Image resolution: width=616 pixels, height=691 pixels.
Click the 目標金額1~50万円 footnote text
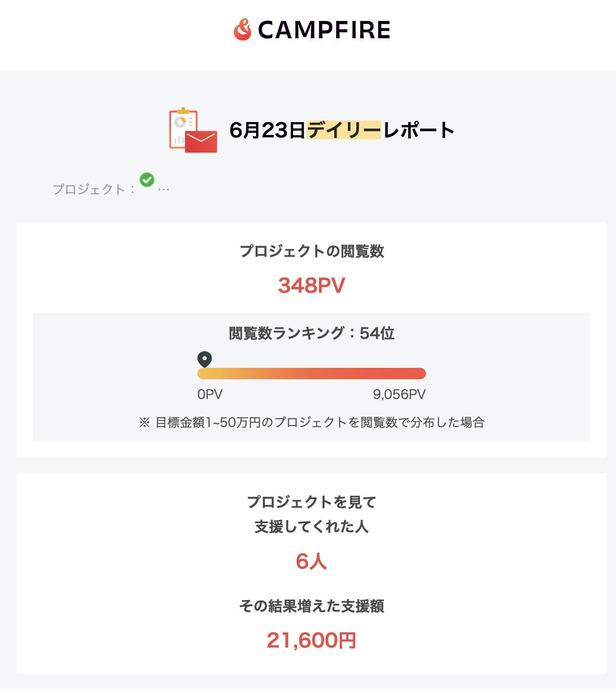pyautogui.click(x=312, y=422)
